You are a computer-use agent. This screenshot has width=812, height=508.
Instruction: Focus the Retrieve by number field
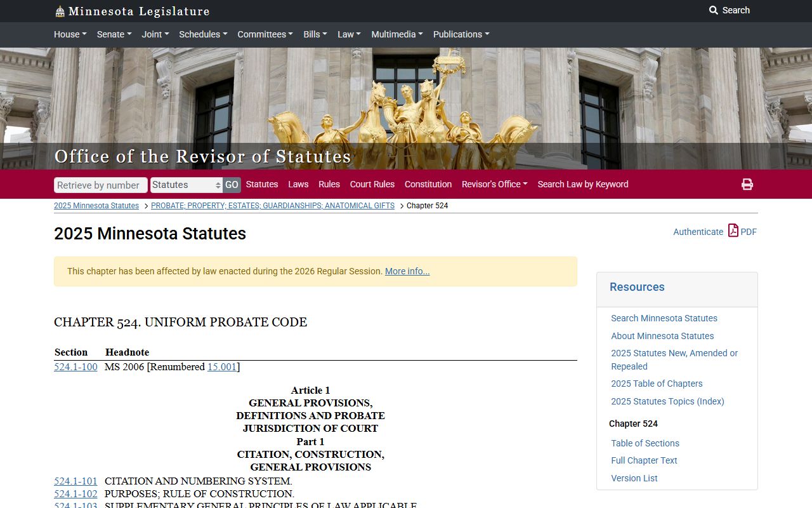pyautogui.click(x=101, y=185)
